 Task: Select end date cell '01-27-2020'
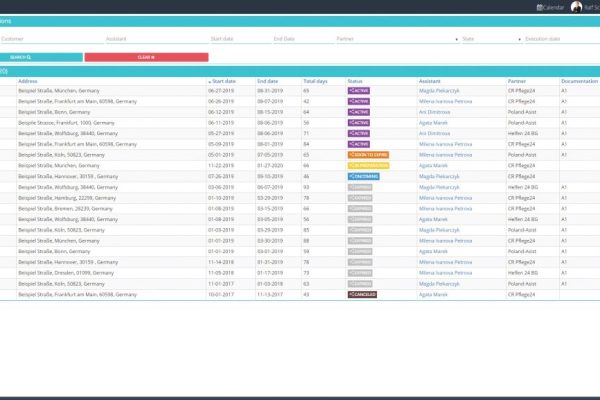tap(270, 166)
